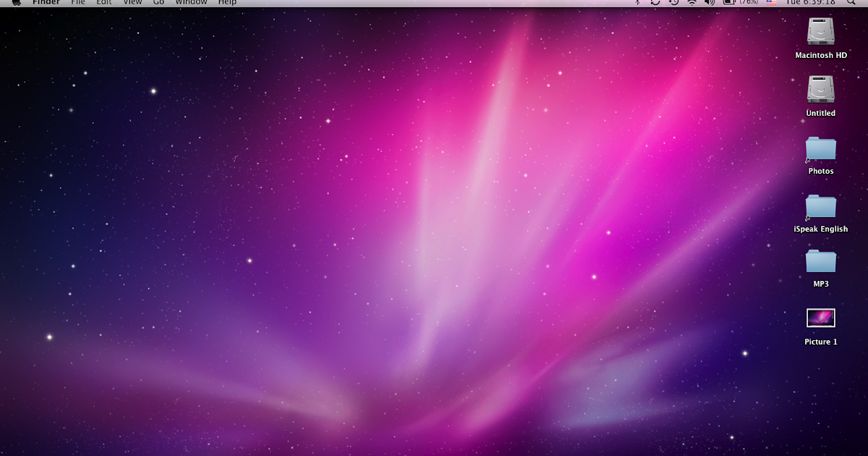
Task: Click the menu bar clock
Action: [811, 2]
